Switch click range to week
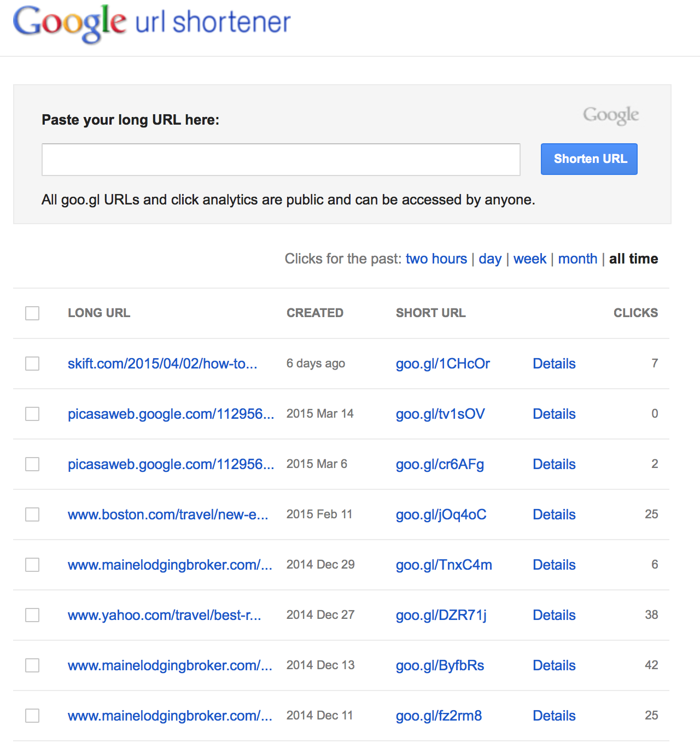The image size is (700, 749). pyautogui.click(x=530, y=259)
